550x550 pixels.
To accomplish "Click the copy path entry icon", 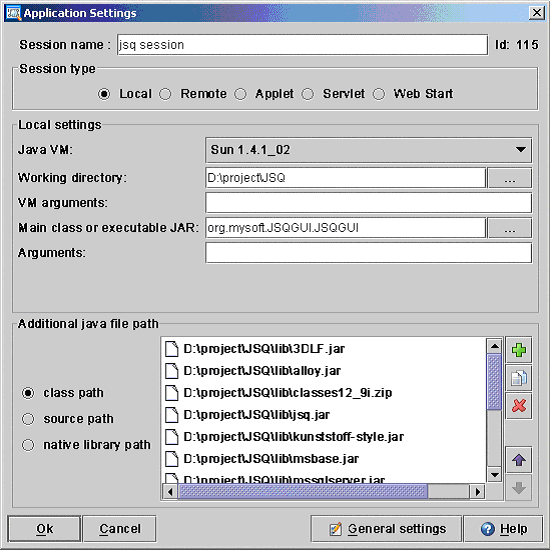I will (x=519, y=378).
